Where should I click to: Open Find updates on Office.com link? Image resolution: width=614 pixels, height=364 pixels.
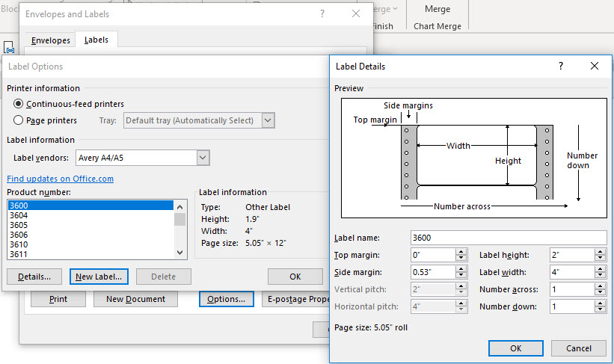point(61,179)
